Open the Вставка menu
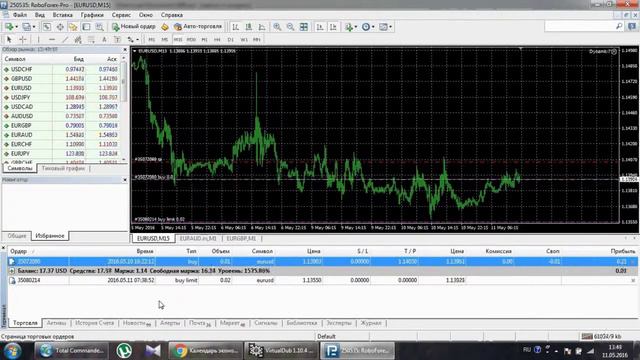 point(62,15)
